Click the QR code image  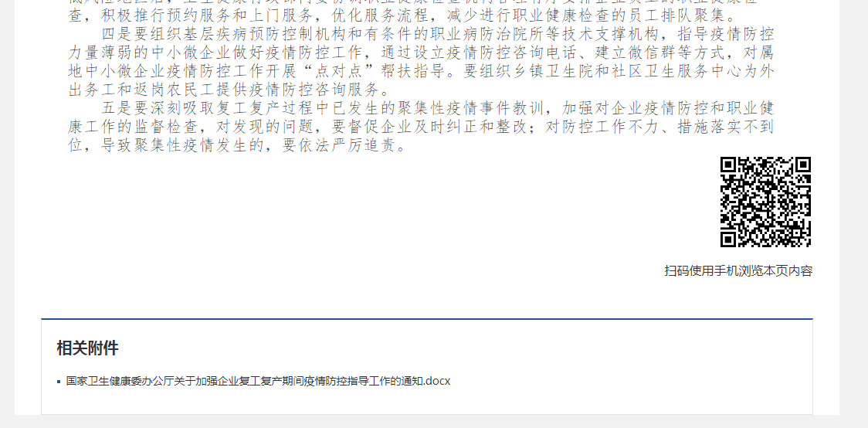point(765,202)
